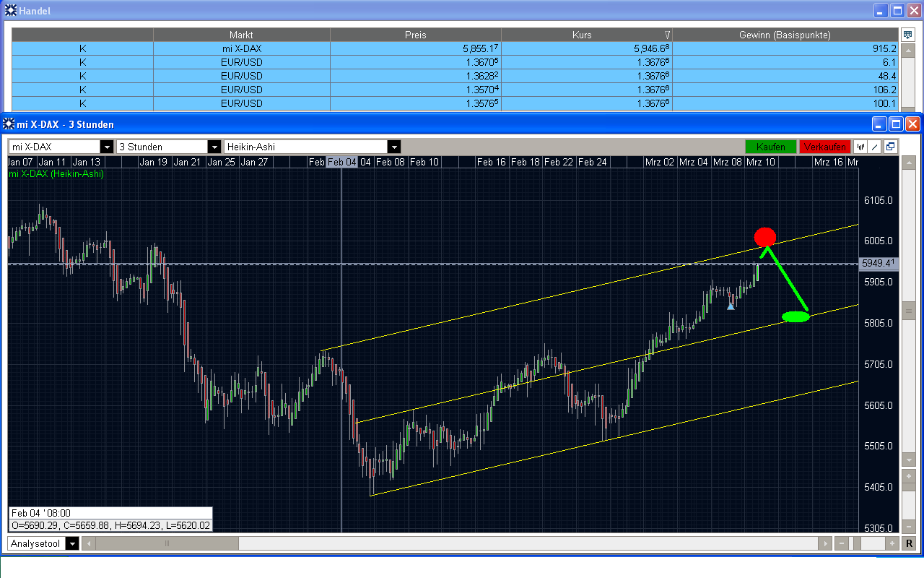Click the green Kaufen button
Screen dimensions: 924x578
click(x=771, y=147)
